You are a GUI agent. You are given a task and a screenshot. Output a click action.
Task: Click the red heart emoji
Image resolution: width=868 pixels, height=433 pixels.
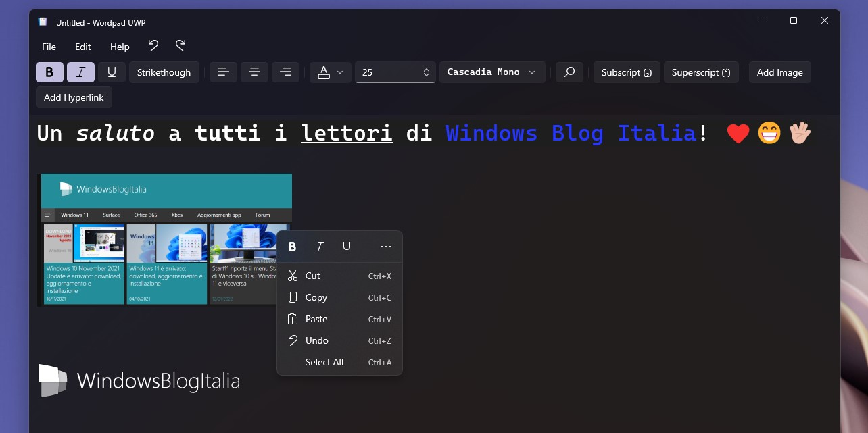point(738,134)
